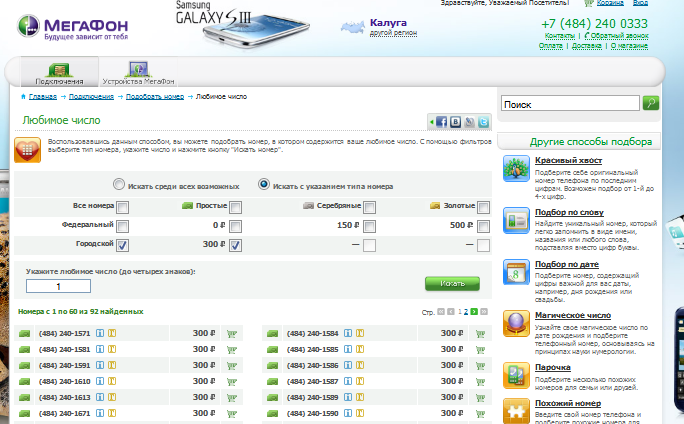This screenshot has width=684, height=424.
Task: Check the Все номера checkbox
Action: point(123,207)
